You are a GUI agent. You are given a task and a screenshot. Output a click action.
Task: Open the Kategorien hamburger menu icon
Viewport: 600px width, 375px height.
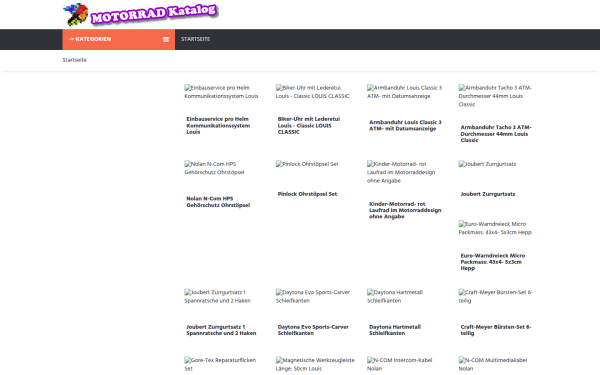(166, 39)
